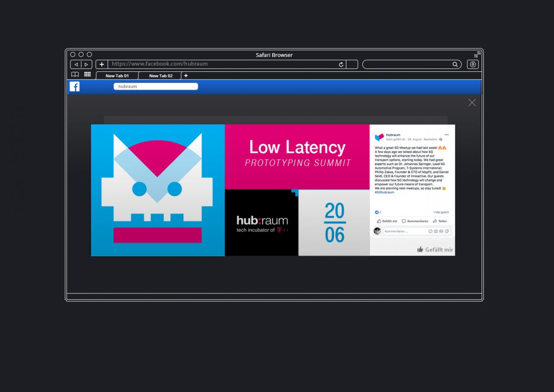The height and width of the screenshot is (392, 554).
Task: Expand the browser window with the fullscreen arrows
Action: pyautogui.click(x=477, y=55)
